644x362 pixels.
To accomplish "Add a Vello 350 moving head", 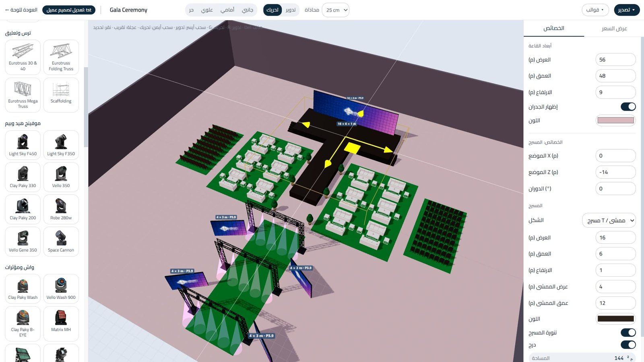I will [61, 177].
